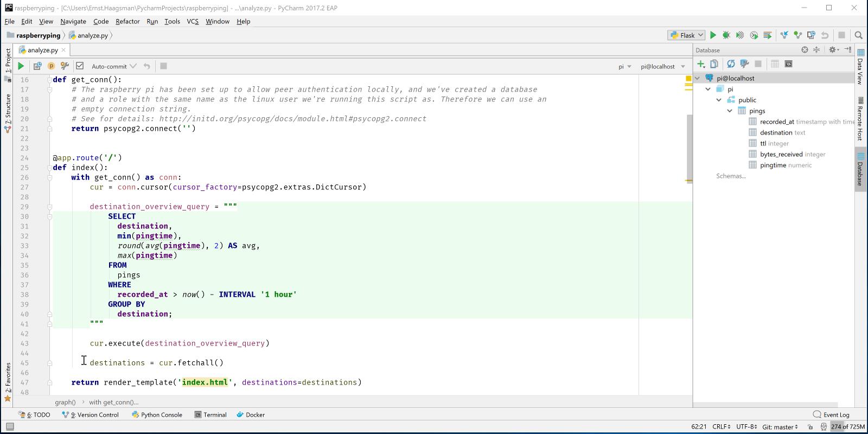Collapse the public schema node

click(x=719, y=100)
